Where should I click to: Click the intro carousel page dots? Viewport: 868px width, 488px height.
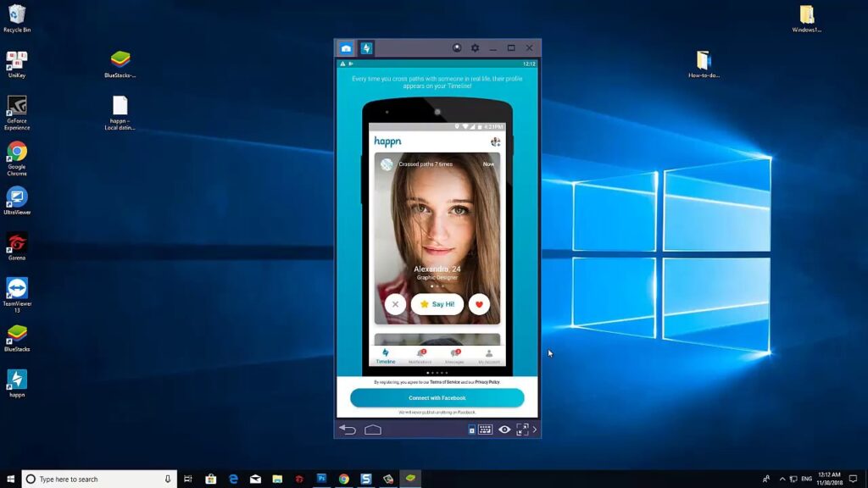click(x=437, y=373)
